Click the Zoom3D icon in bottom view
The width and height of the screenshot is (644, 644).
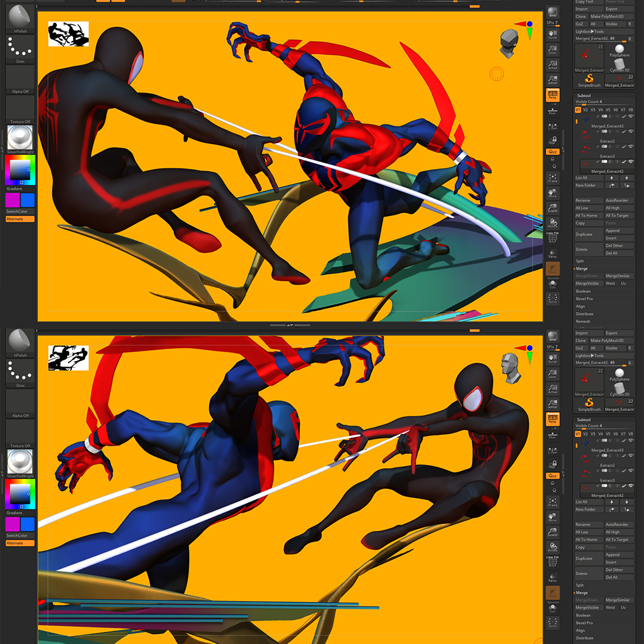[x=553, y=532]
